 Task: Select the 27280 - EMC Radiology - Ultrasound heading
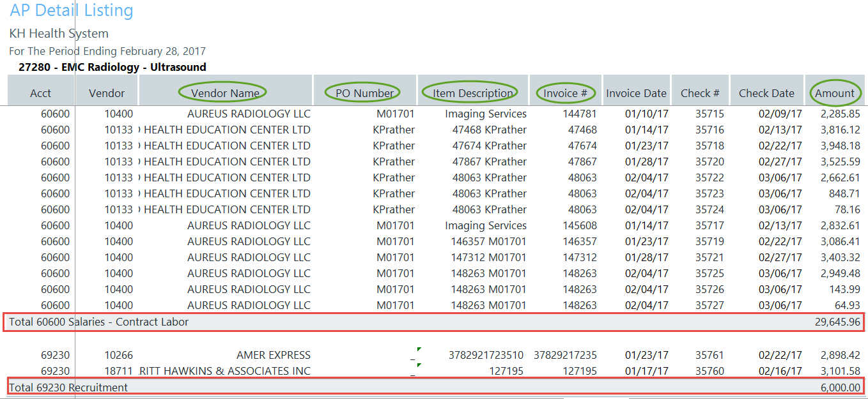point(112,67)
